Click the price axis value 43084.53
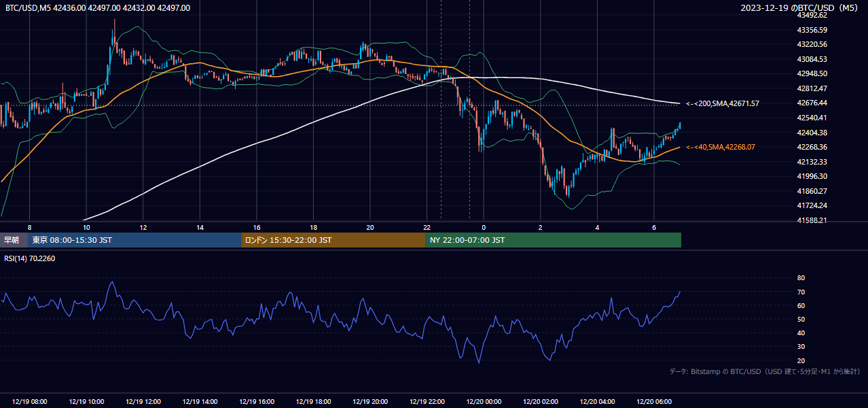Screen dimensions: 868x408 [812, 59]
